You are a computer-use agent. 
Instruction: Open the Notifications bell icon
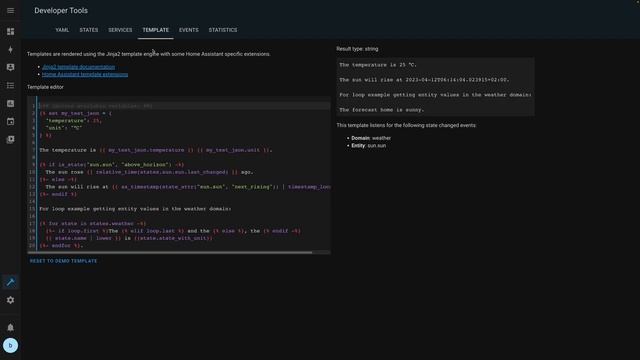(11, 327)
